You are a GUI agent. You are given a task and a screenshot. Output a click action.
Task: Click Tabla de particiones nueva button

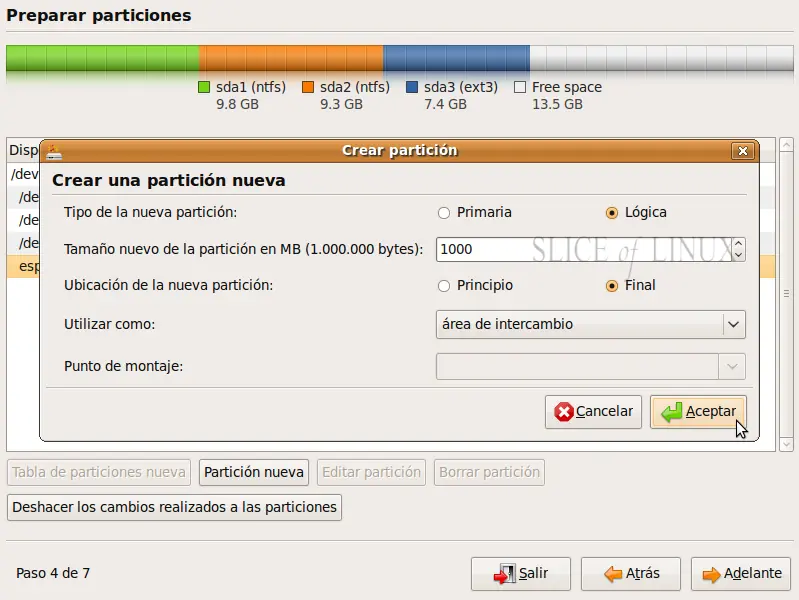coord(99,473)
